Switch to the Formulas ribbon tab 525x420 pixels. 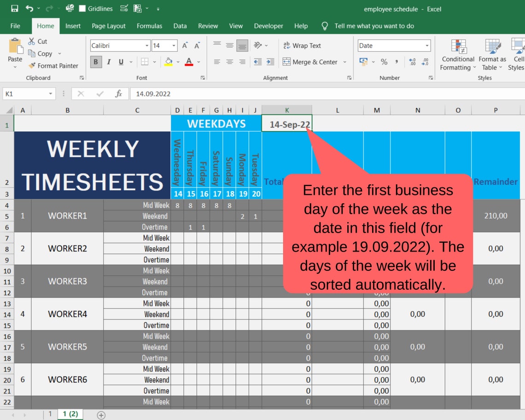[x=149, y=26]
